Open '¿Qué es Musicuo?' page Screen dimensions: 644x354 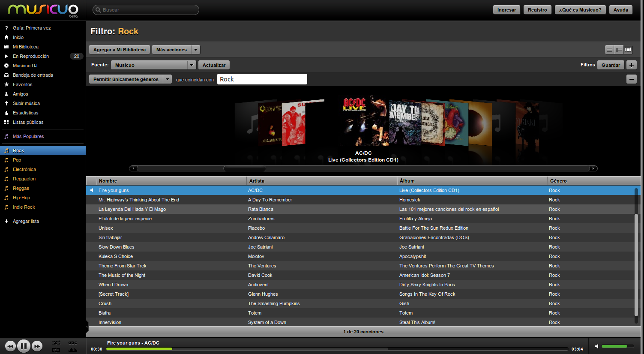[580, 10]
